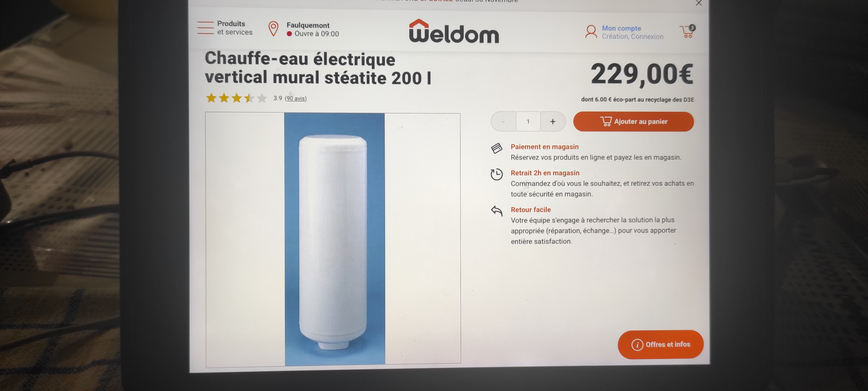Click the store location pin icon
The image size is (868, 391).
[273, 29]
